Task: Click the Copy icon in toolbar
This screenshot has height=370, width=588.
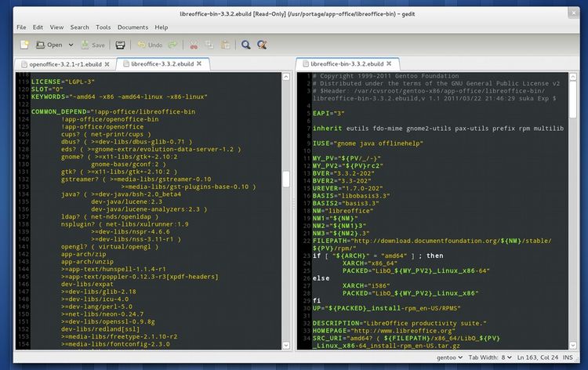Action: pyautogui.click(x=209, y=45)
